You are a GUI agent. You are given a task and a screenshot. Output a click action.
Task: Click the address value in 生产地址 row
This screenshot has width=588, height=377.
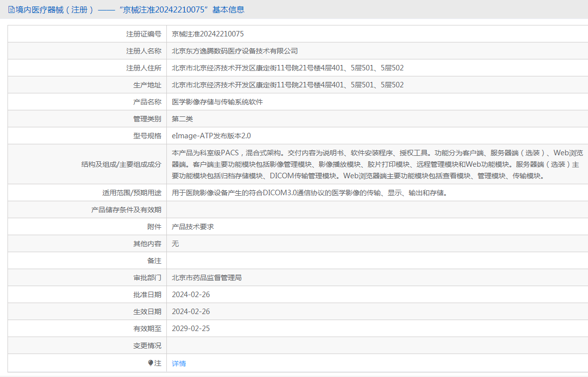click(288, 85)
